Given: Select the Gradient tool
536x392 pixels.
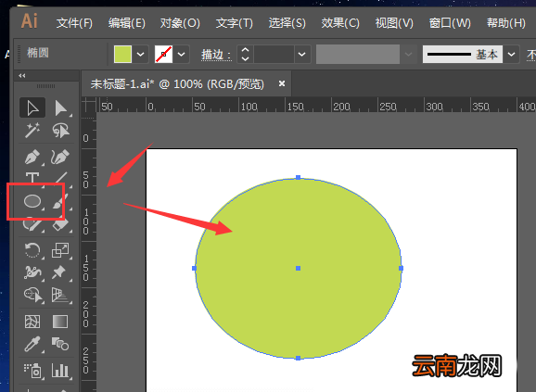Looking at the screenshot, I should tap(60, 322).
